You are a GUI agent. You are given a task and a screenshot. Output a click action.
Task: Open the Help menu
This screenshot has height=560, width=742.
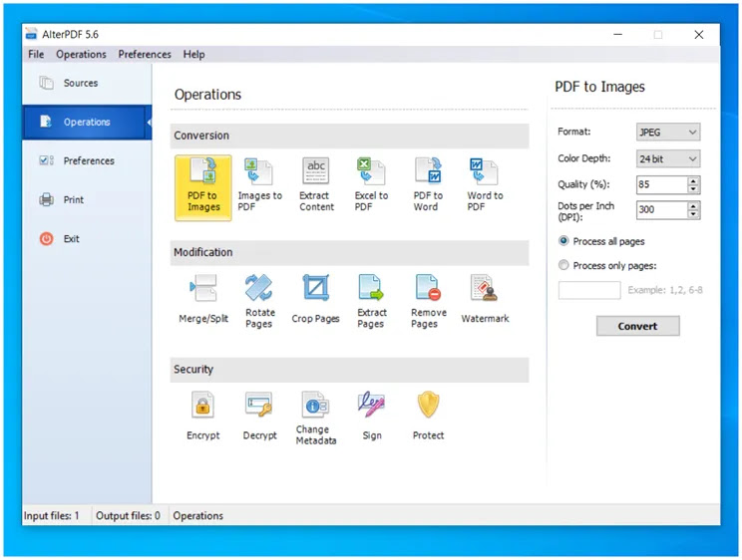(194, 55)
